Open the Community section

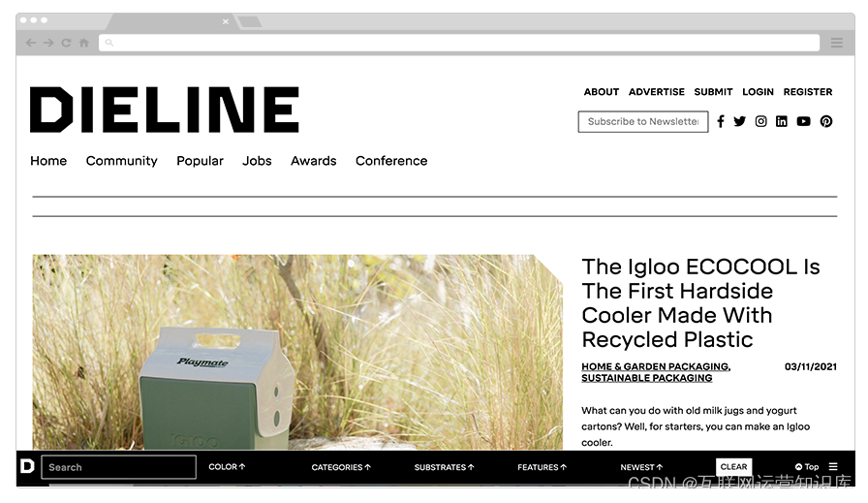click(122, 161)
